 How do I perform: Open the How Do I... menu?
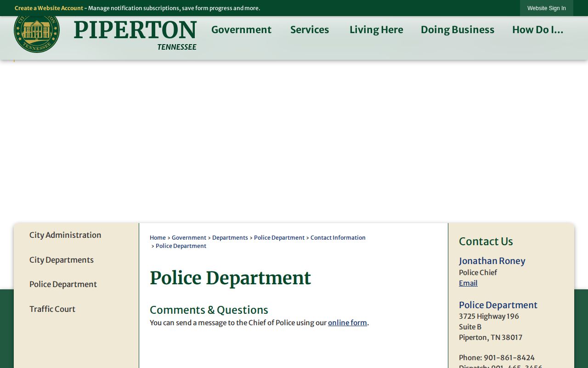point(537,30)
